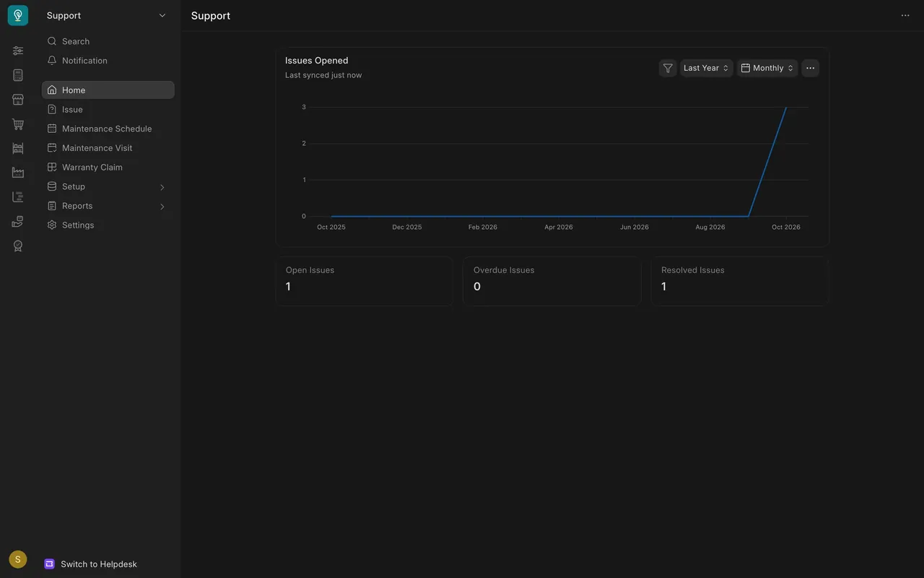
Task: Open the page options ellipsis in the header
Action: [905, 15]
